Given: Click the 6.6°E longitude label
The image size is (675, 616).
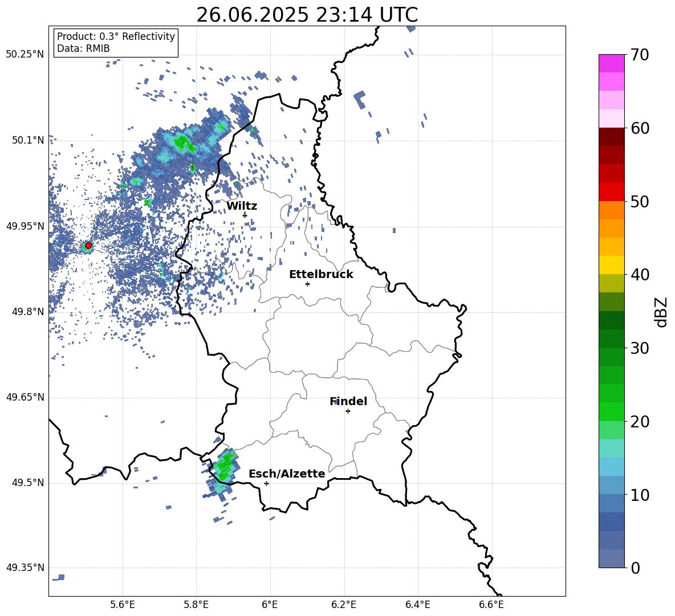Looking at the screenshot, I should tap(491, 605).
